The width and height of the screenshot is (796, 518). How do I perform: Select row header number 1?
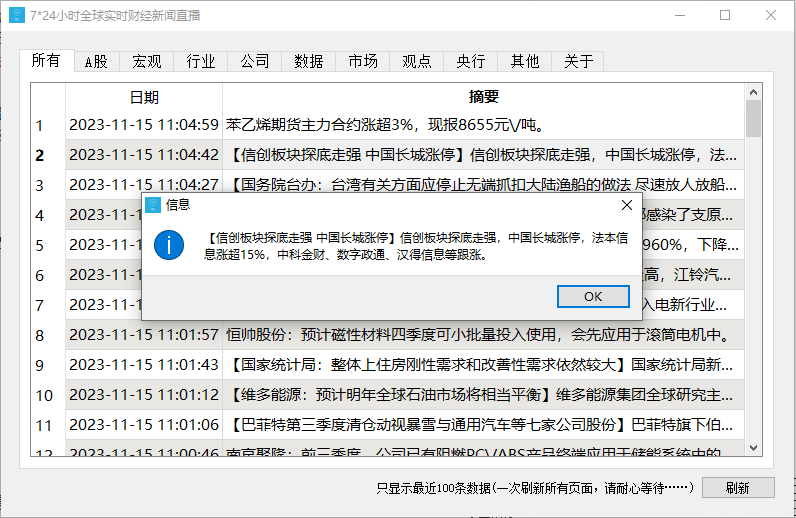tap(48, 125)
